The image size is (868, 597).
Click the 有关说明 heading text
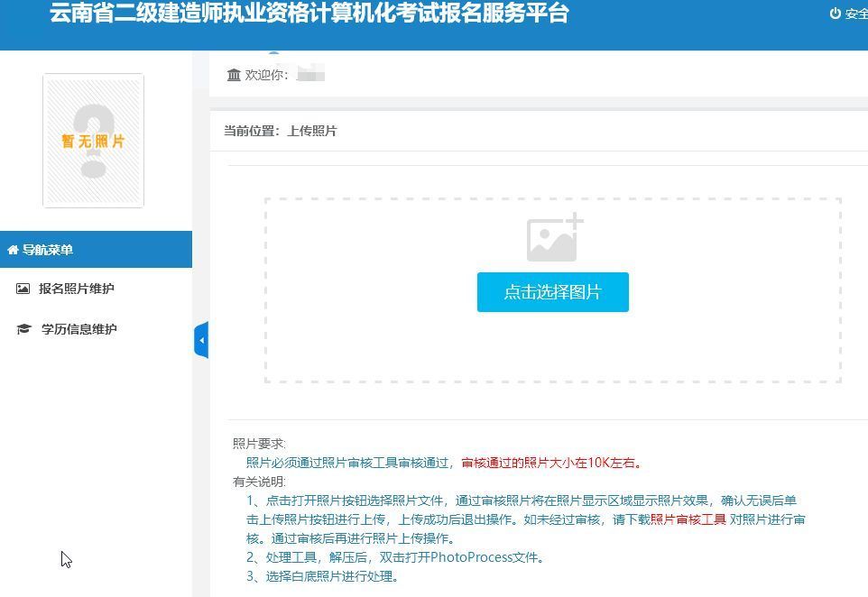pyautogui.click(x=259, y=482)
